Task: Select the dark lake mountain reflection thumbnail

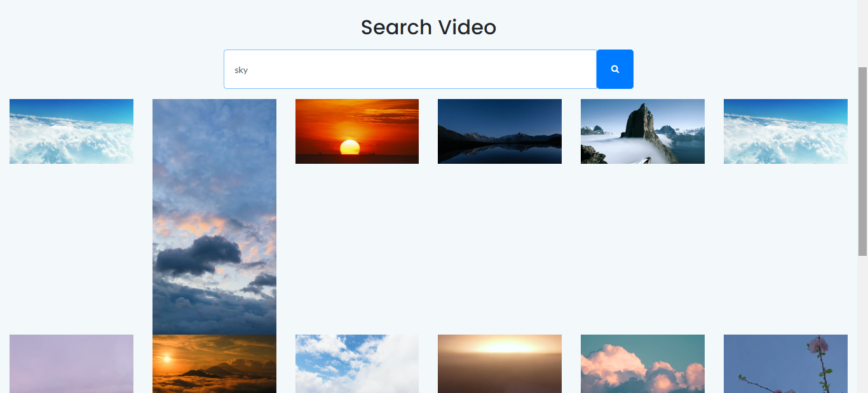Action: click(x=499, y=131)
